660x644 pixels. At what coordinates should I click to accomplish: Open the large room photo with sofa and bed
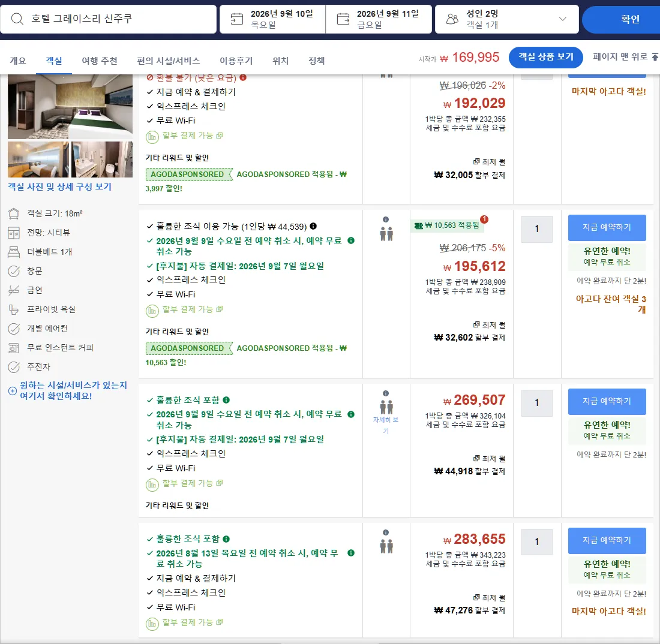coord(70,106)
